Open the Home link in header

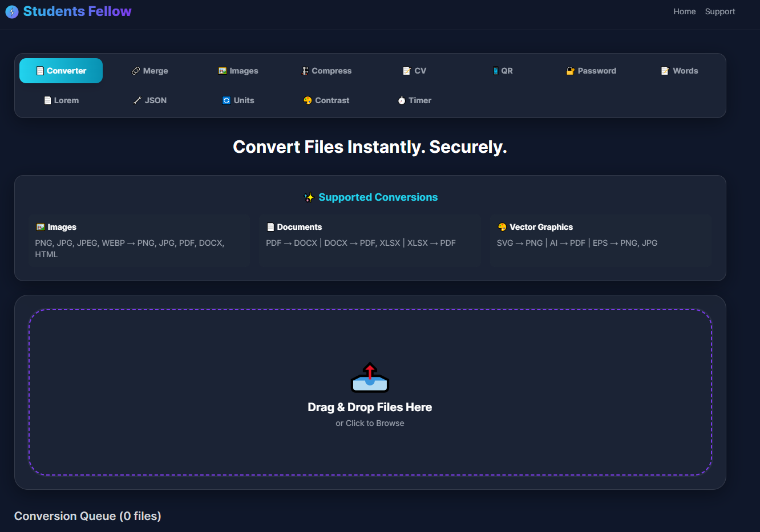pyautogui.click(x=684, y=11)
